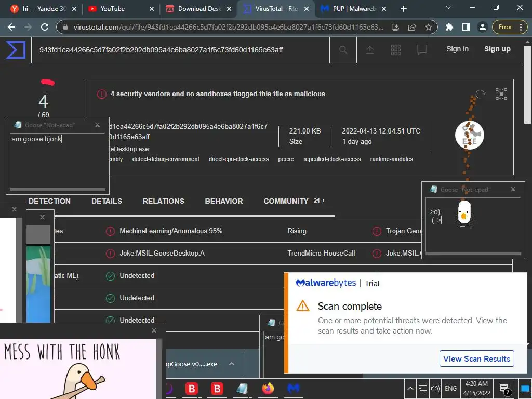
Task: Click the TrendMicro-HouseCall vendor name
Action: coord(321,254)
